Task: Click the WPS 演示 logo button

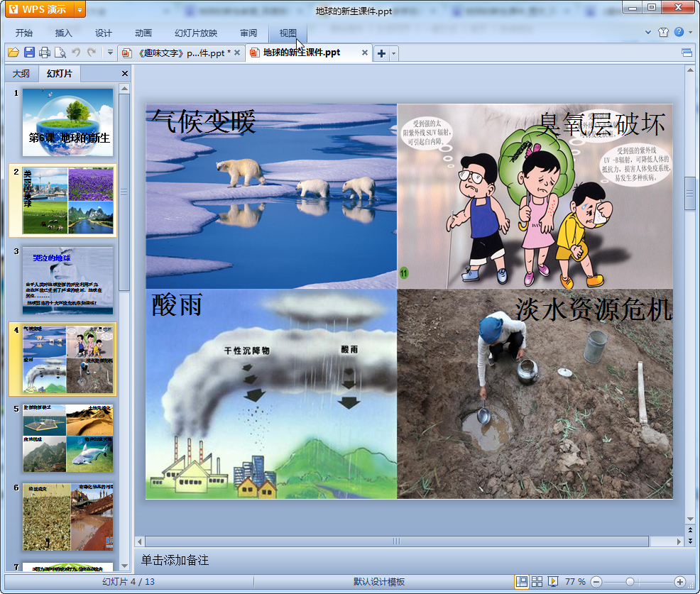Action: coord(39,9)
